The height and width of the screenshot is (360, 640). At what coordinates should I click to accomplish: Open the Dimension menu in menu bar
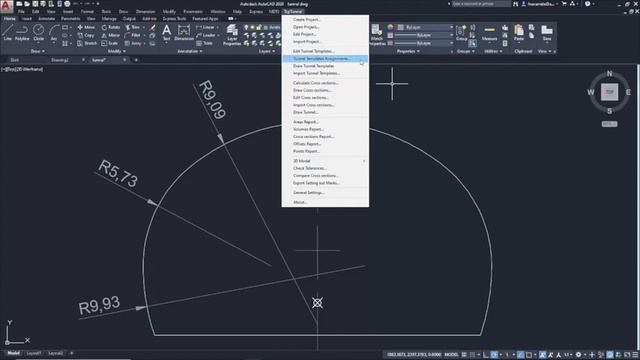click(145, 12)
